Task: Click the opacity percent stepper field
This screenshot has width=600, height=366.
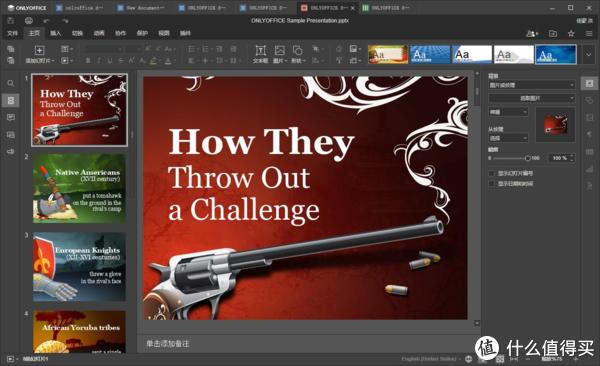Action: pyautogui.click(x=561, y=158)
